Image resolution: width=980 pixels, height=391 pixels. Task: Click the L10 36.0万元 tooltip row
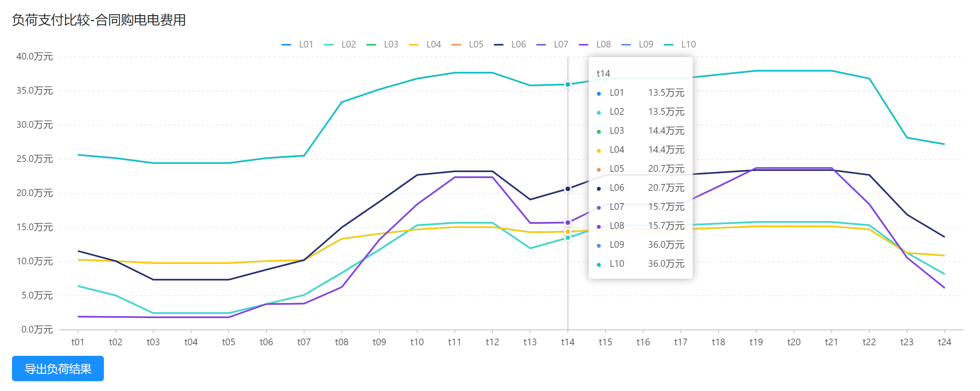coord(641,264)
